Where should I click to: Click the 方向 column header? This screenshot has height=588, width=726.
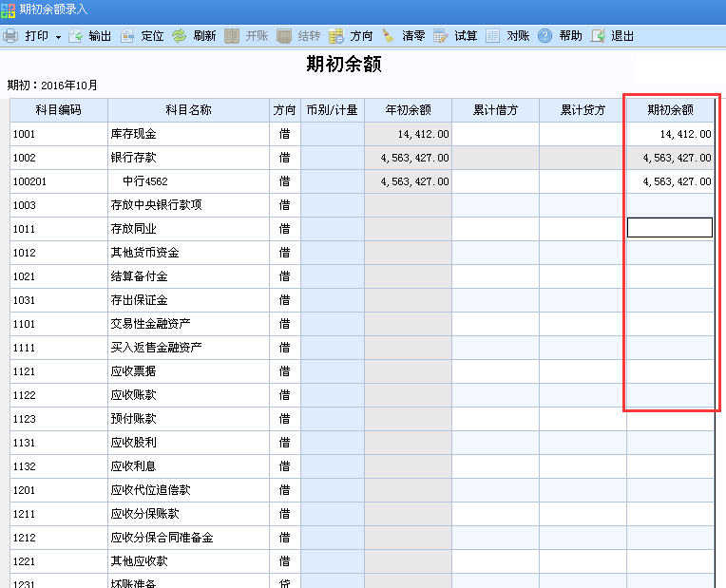[285, 110]
